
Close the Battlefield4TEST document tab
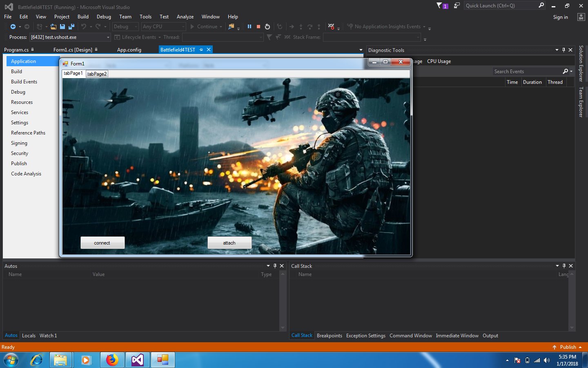209,49
